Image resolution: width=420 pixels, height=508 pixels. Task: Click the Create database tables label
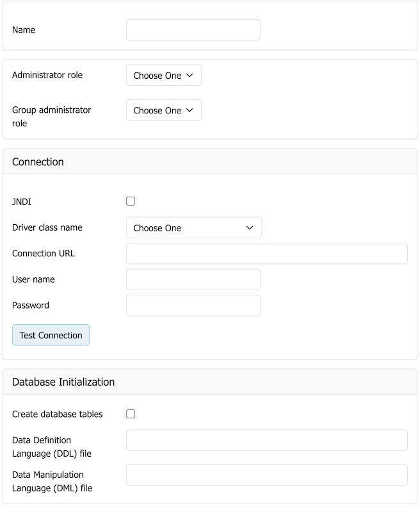pyautogui.click(x=58, y=414)
